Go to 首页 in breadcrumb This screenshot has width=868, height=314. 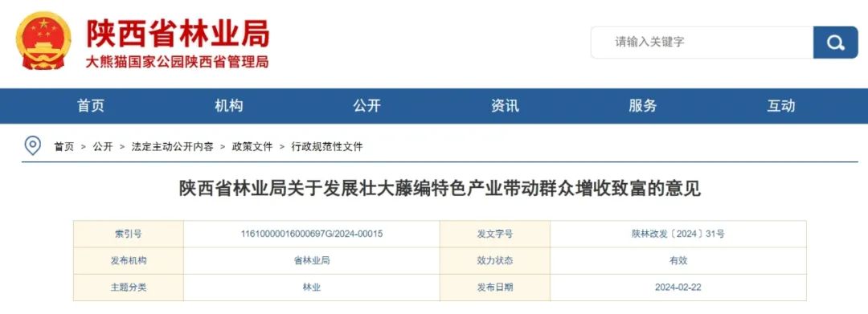[x=63, y=146]
